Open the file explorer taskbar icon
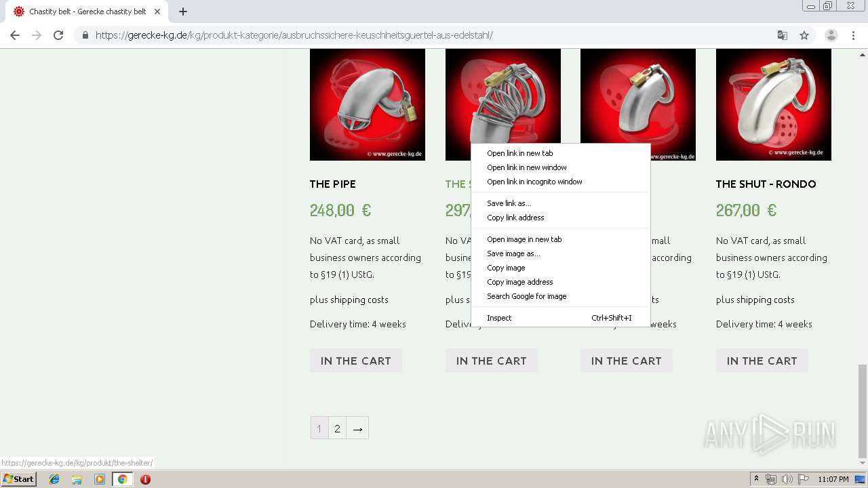868x488 pixels. point(77,479)
